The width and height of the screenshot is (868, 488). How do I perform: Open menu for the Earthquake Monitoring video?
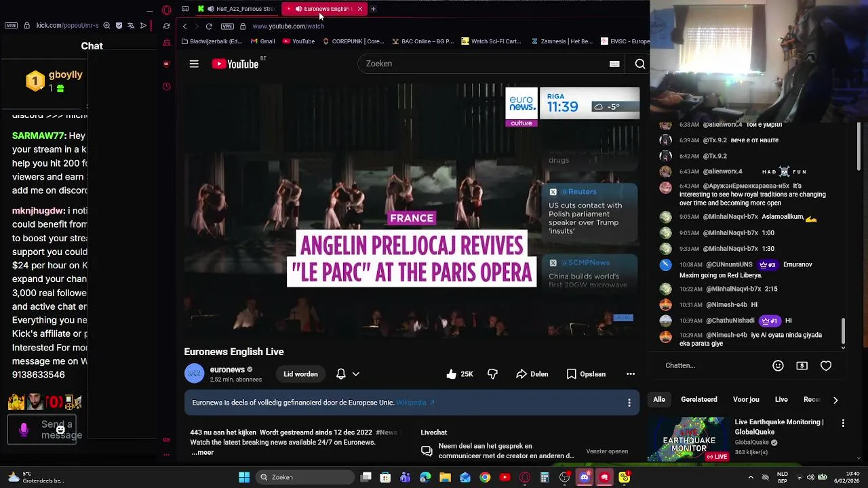coord(843,423)
